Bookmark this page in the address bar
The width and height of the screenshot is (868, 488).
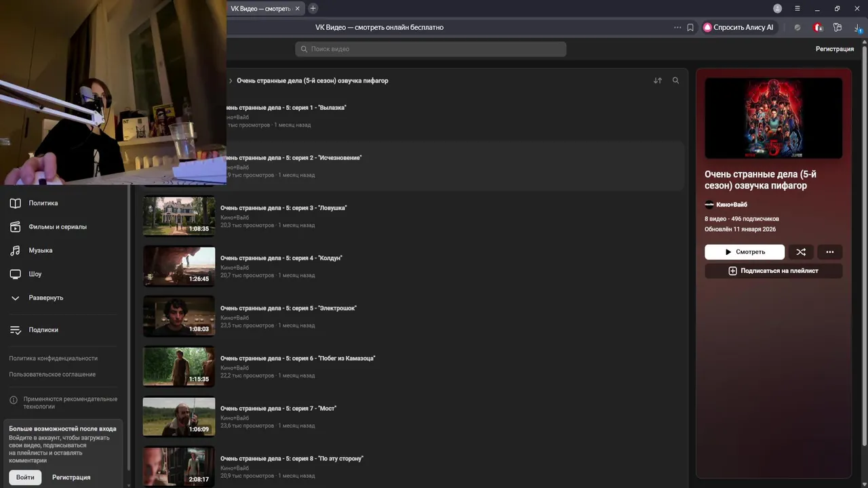coord(690,28)
